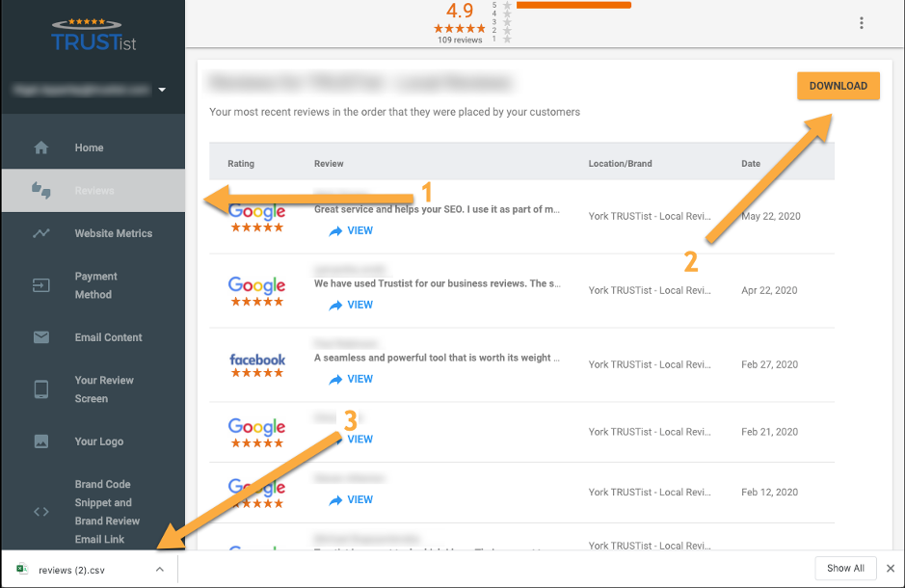Screen dimensions: 905x588
Task: Click the DOWNLOAD button
Action: pyautogui.click(x=838, y=86)
